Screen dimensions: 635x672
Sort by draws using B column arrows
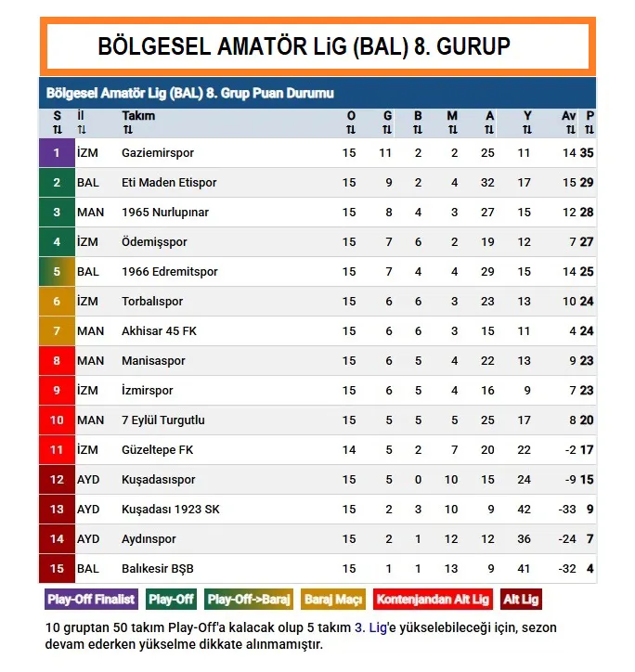point(419,130)
